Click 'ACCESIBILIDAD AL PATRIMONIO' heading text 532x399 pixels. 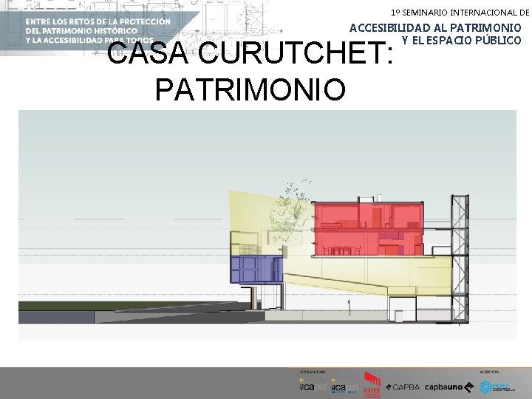coord(435,28)
